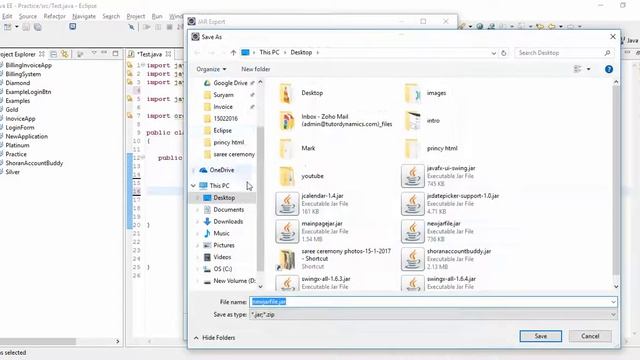Click the file list vertical scrollbar
640x360 pixels.
pyautogui.click(x=616, y=180)
